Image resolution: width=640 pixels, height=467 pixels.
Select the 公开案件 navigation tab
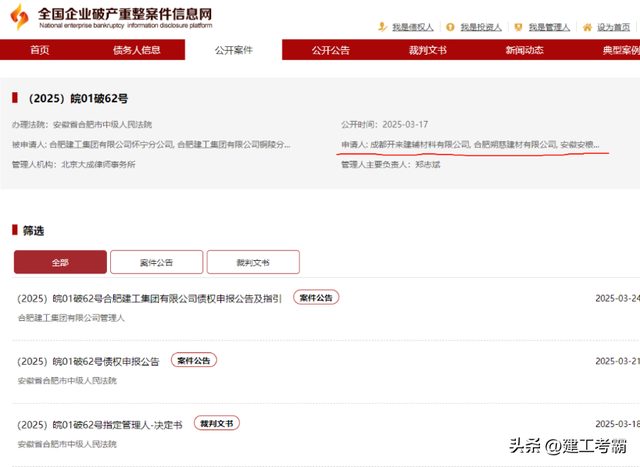[x=233, y=50]
